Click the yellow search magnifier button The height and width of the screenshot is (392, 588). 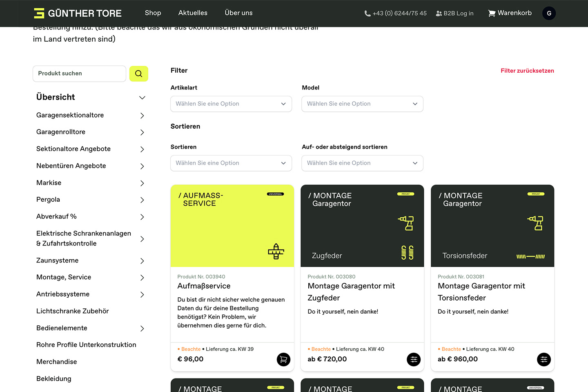[x=138, y=73]
